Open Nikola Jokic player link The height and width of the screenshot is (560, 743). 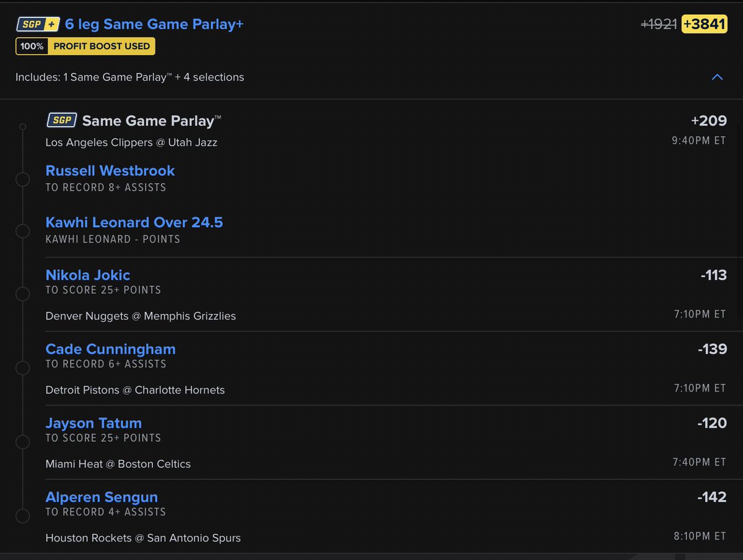click(x=88, y=275)
